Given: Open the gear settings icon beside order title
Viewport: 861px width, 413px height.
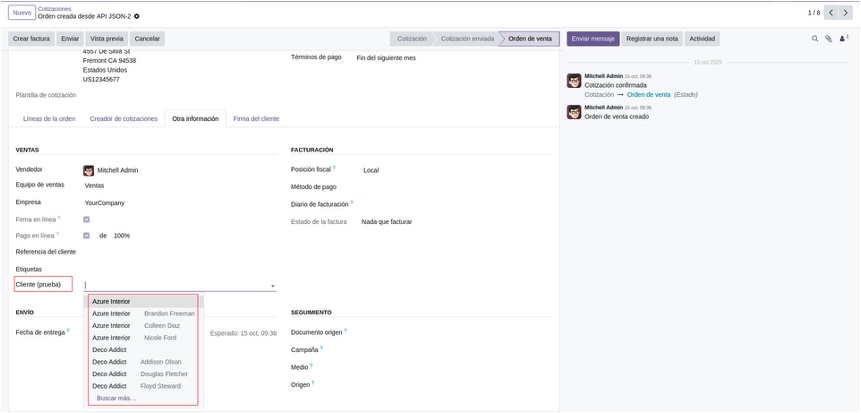Looking at the screenshot, I should pyautogui.click(x=137, y=16).
